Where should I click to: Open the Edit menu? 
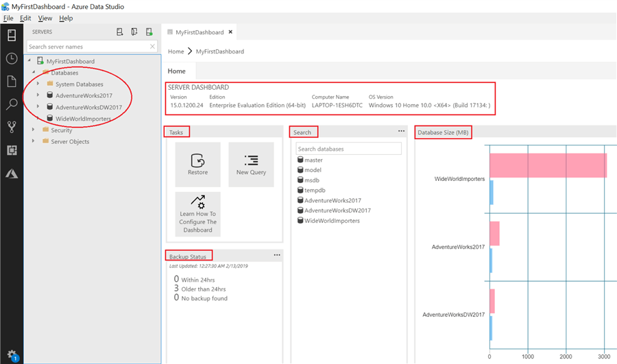pos(25,18)
